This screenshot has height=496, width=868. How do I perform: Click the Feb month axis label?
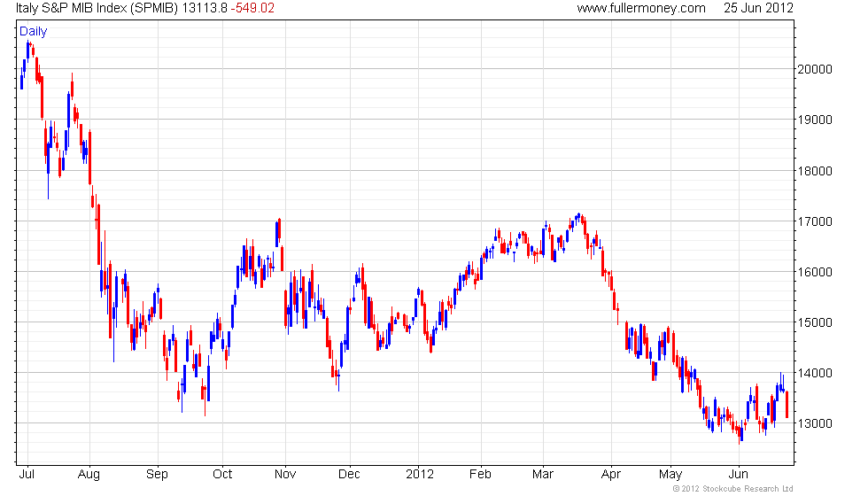(x=480, y=474)
